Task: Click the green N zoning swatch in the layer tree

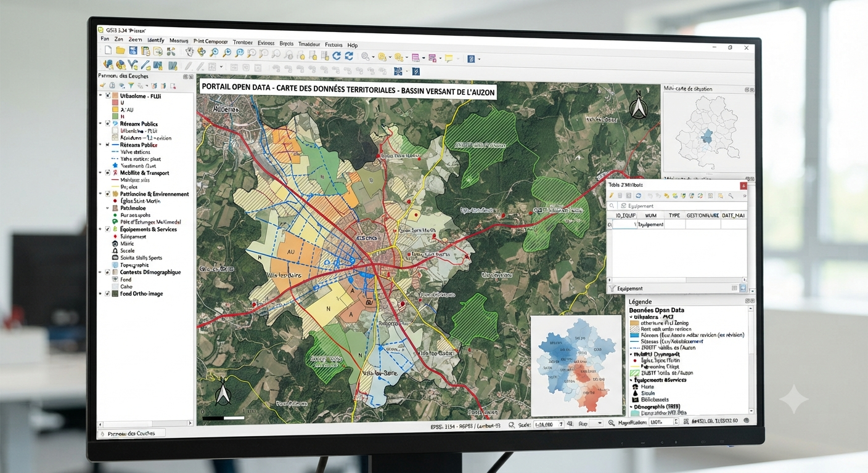Action: pyautogui.click(x=115, y=116)
